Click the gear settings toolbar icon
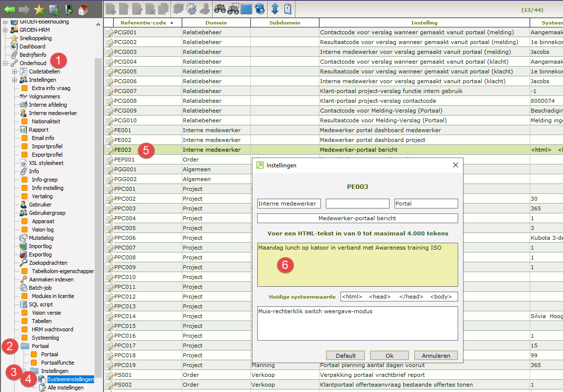Image resolution: width=563 pixels, height=392 pixels. 192,8
